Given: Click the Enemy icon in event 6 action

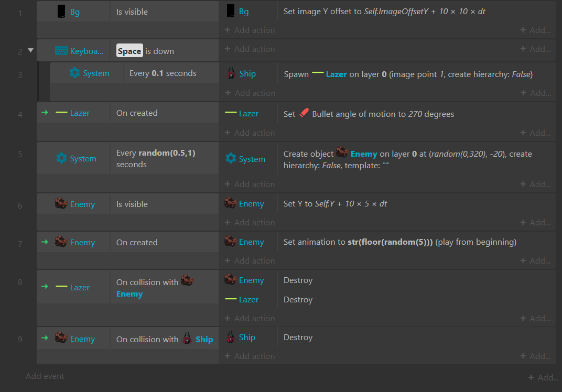Looking at the screenshot, I should 231,203.
